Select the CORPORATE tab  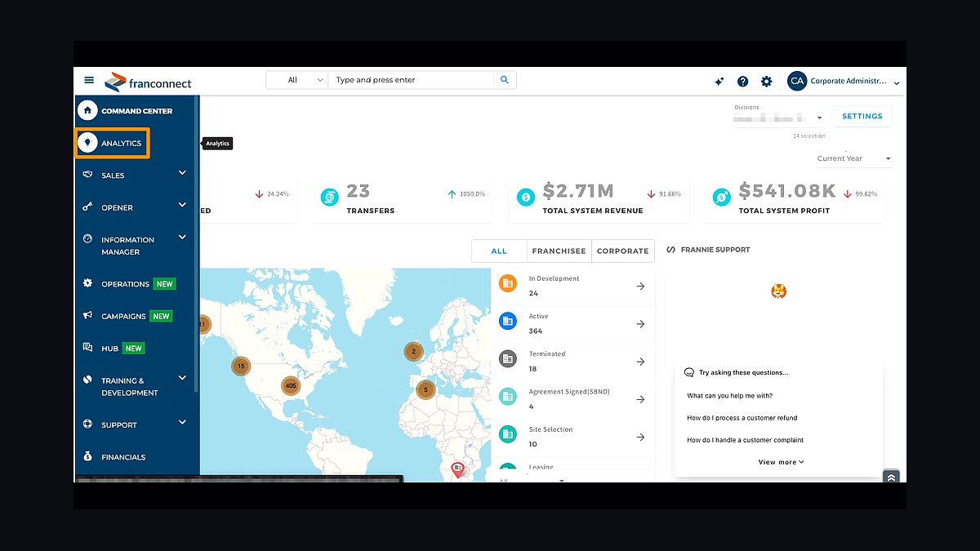pos(622,251)
